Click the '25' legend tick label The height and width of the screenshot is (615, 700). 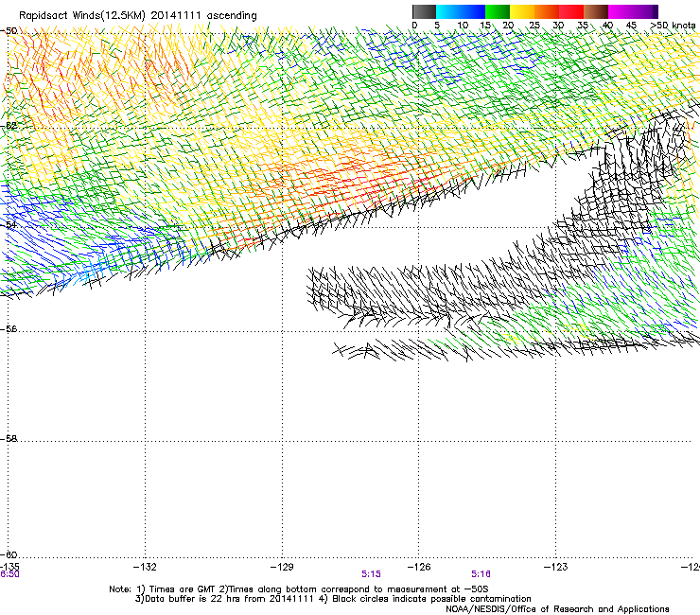point(534,26)
